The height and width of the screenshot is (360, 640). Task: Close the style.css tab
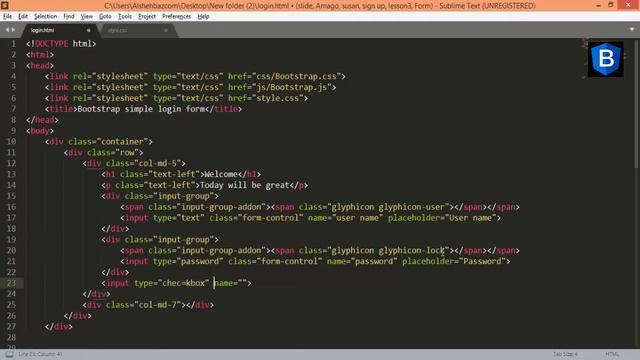tap(166, 30)
